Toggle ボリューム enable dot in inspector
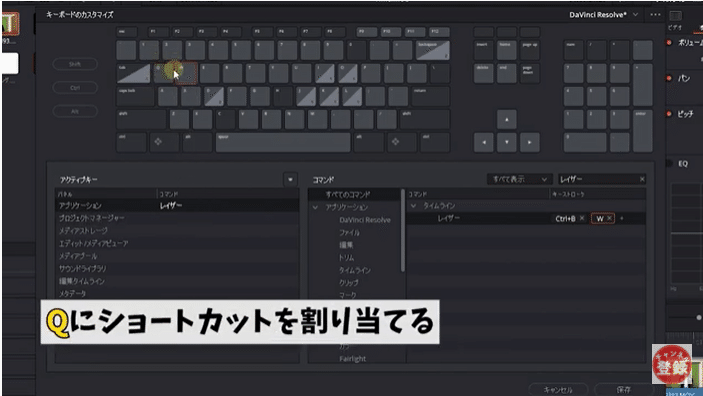 pos(669,43)
